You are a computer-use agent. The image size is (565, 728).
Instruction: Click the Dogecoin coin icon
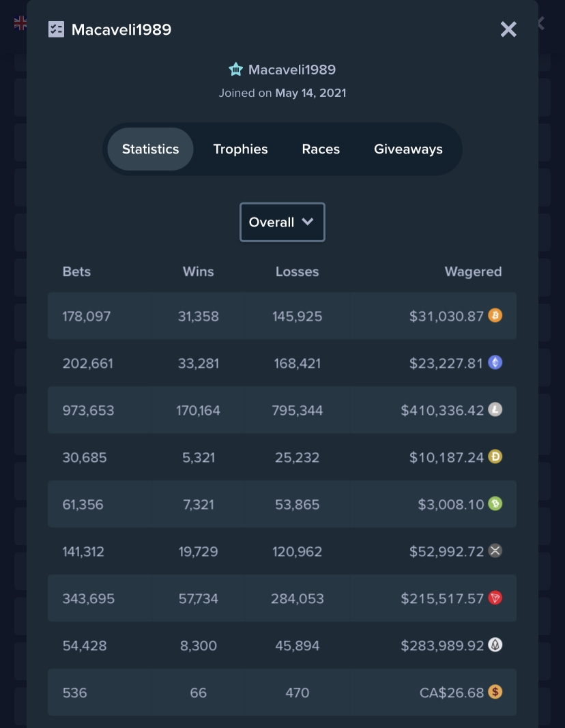point(495,457)
